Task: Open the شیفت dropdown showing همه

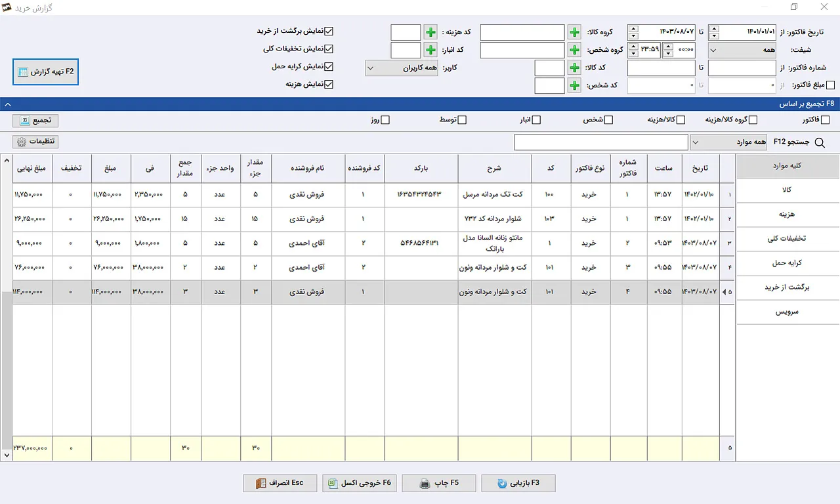Action: pyautogui.click(x=743, y=50)
